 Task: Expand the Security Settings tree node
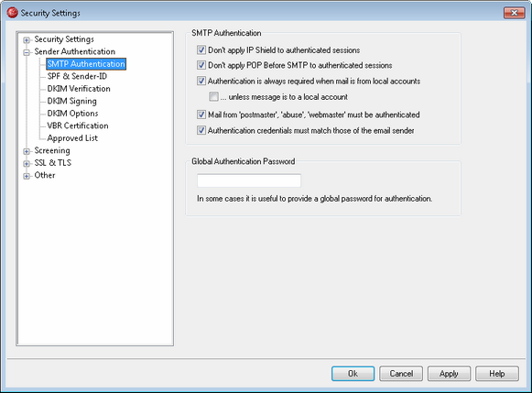pyautogui.click(x=27, y=40)
